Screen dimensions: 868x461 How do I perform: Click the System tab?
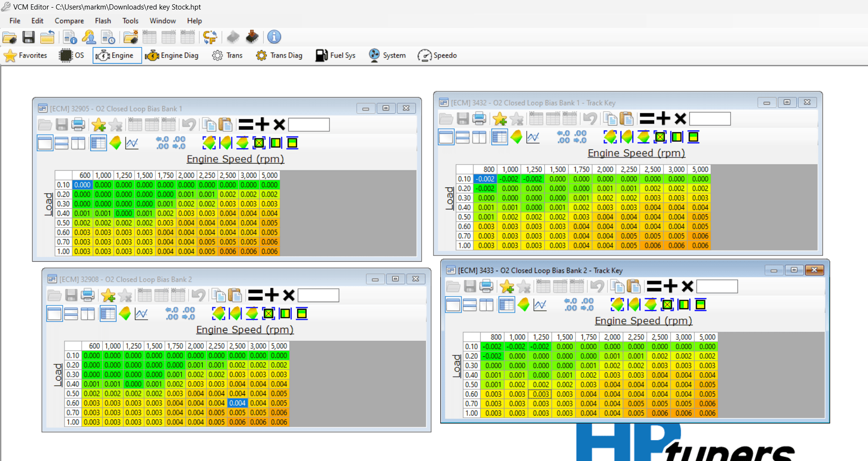click(x=387, y=56)
